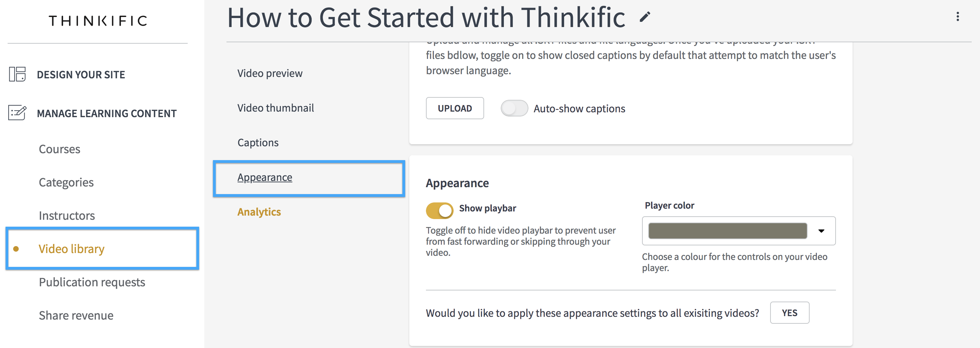Open the three-dot more options menu

[957, 16]
